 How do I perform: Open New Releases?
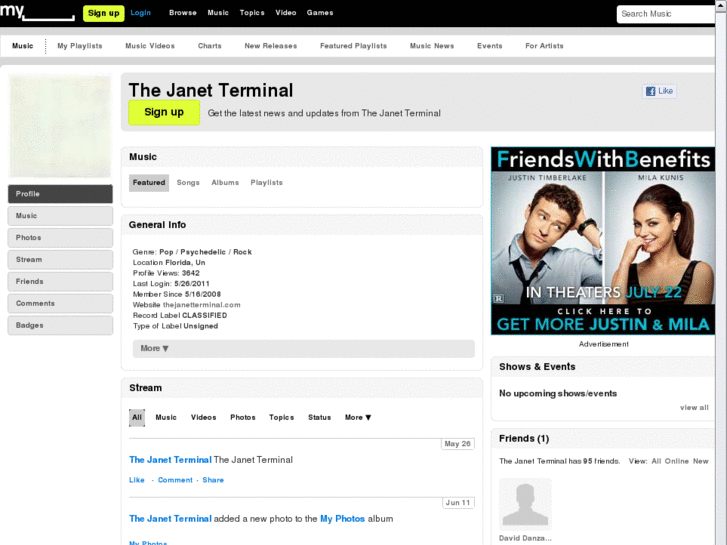271,46
